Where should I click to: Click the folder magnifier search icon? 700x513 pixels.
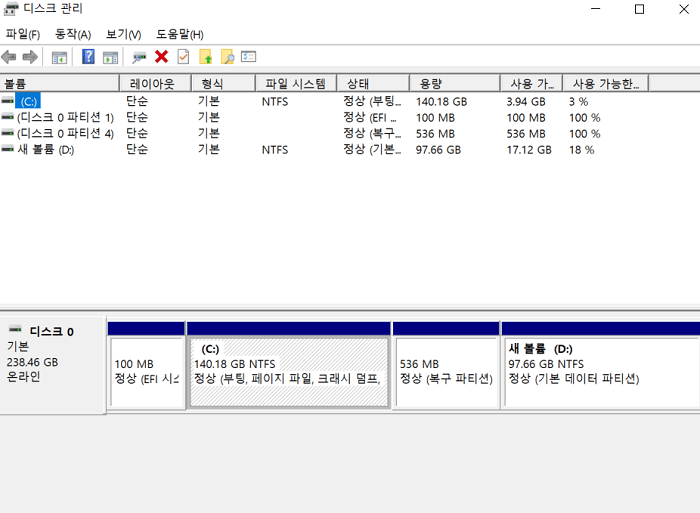coord(227,57)
